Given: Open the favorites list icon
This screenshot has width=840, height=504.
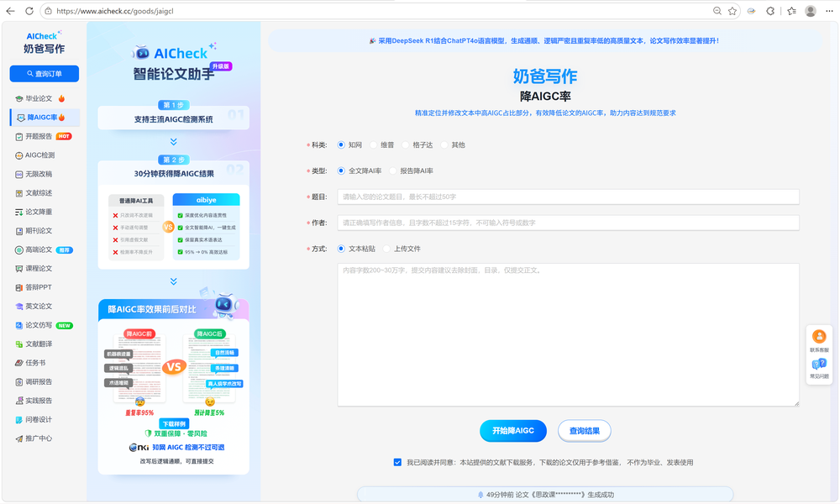Looking at the screenshot, I should 792,11.
